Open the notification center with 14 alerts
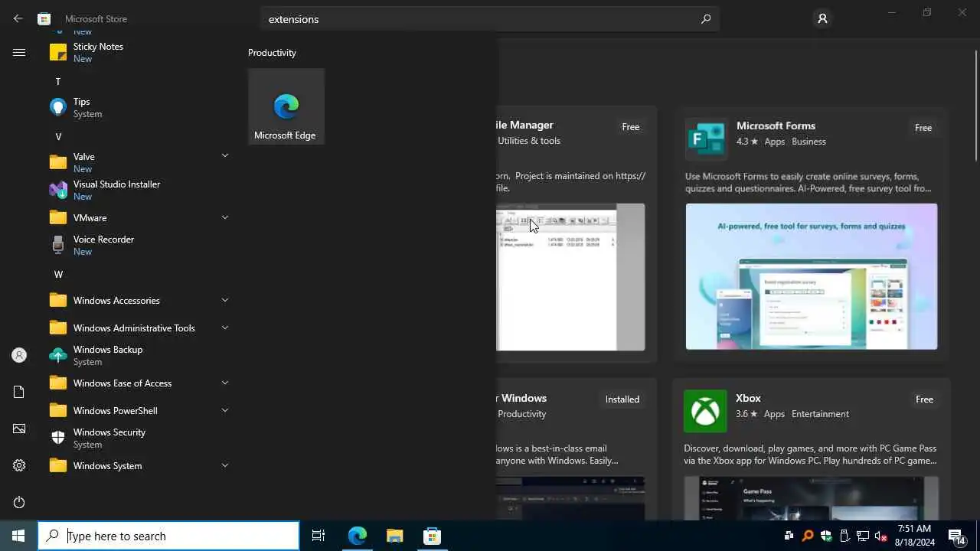Image resolution: width=980 pixels, height=551 pixels. (957, 536)
